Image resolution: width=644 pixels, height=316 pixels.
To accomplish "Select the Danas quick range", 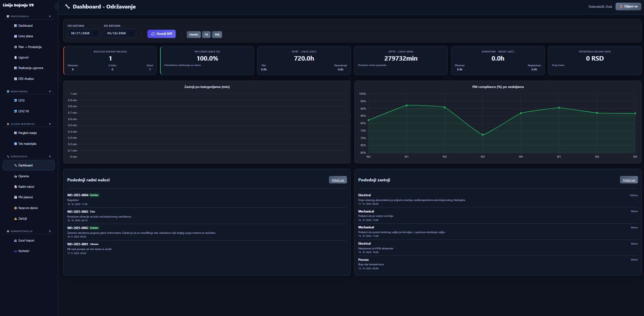I will (x=194, y=35).
